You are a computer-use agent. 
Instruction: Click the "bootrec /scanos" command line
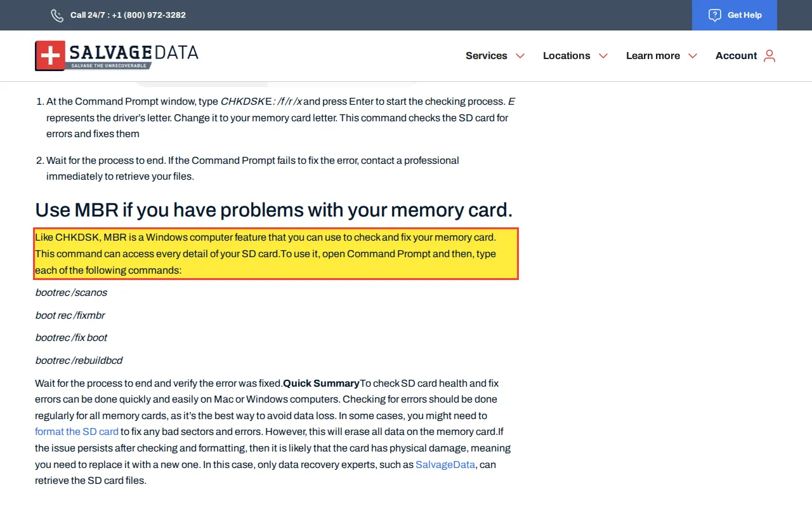pyautogui.click(x=71, y=293)
